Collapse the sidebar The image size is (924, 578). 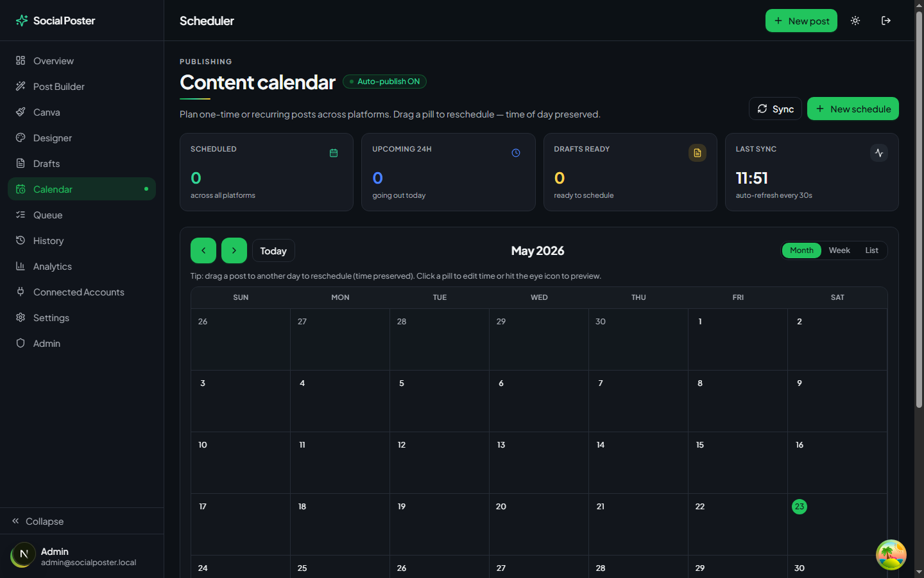pos(81,521)
